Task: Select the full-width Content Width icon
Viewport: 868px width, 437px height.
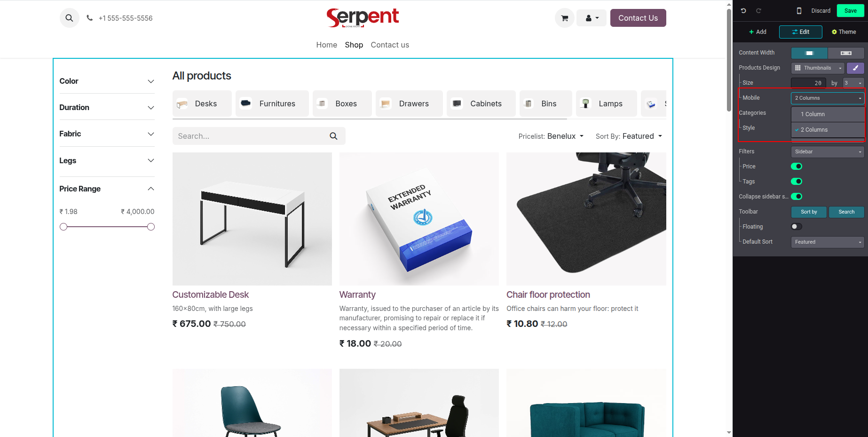Action: (x=846, y=53)
